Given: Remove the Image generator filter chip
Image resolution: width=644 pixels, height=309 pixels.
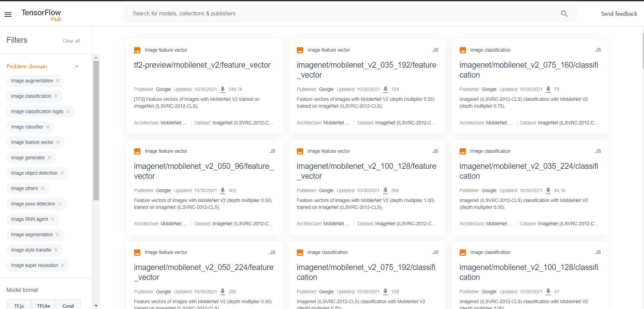Looking at the screenshot, I should tap(49, 158).
